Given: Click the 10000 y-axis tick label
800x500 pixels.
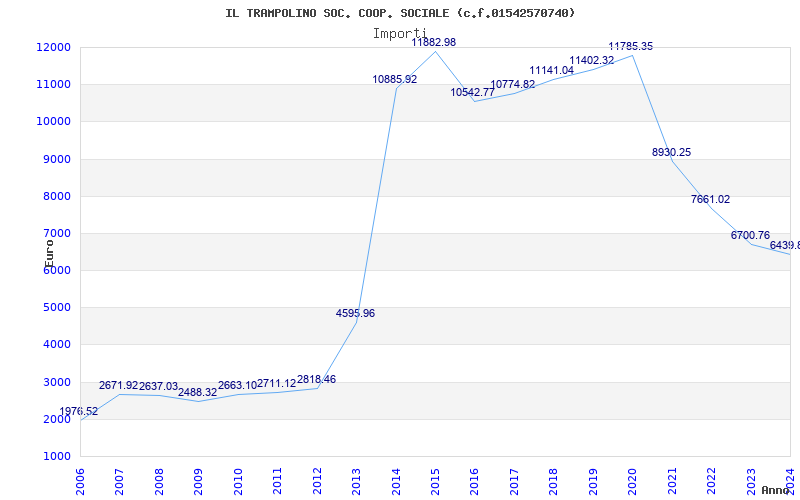Looking at the screenshot, I should tap(54, 121).
